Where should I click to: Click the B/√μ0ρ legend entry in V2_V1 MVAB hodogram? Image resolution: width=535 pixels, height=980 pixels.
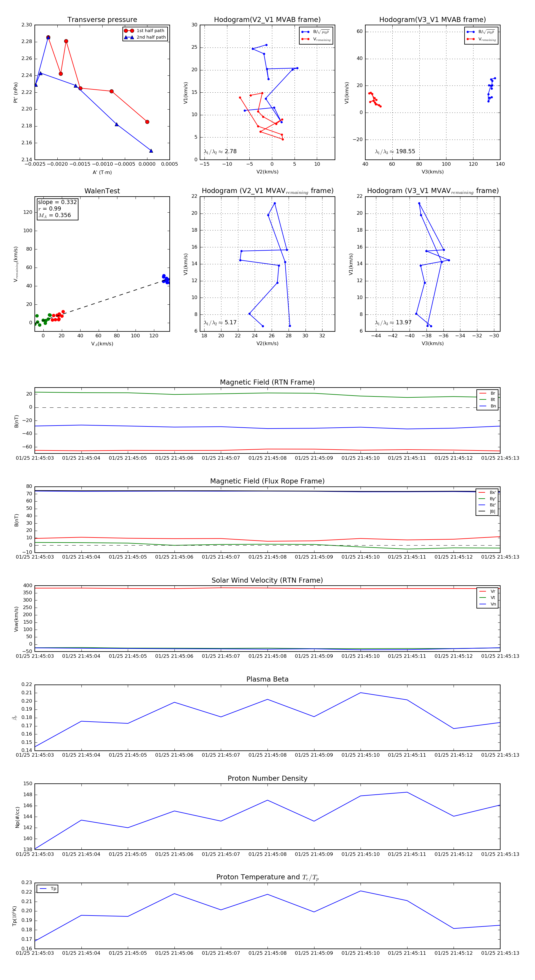point(316,32)
